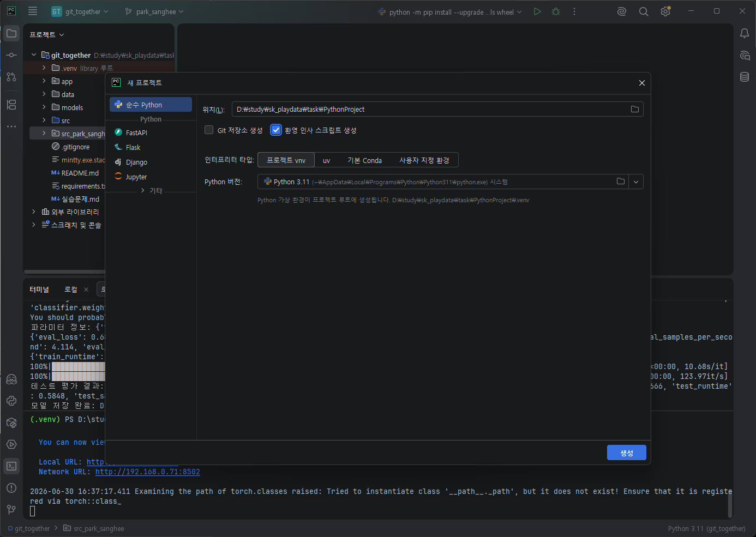Click the src_park_sanghee breadcrumb

coord(94,528)
